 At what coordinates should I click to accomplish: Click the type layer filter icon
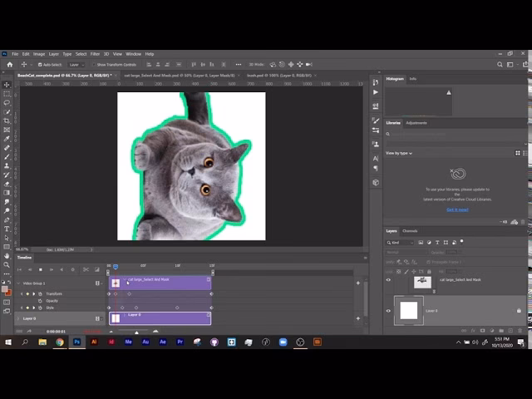[x=437, y=243]
